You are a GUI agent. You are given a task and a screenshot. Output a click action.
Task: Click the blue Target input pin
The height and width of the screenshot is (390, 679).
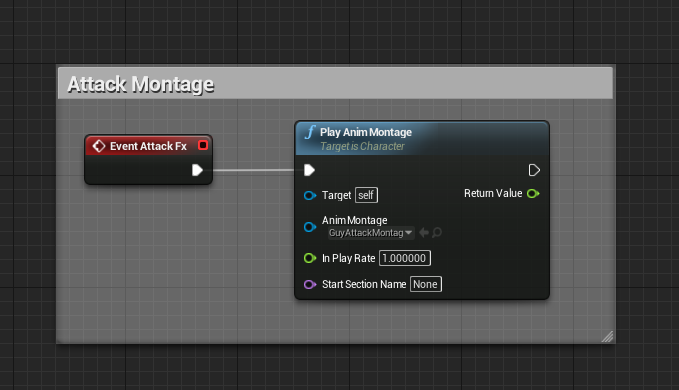point(310,196)
